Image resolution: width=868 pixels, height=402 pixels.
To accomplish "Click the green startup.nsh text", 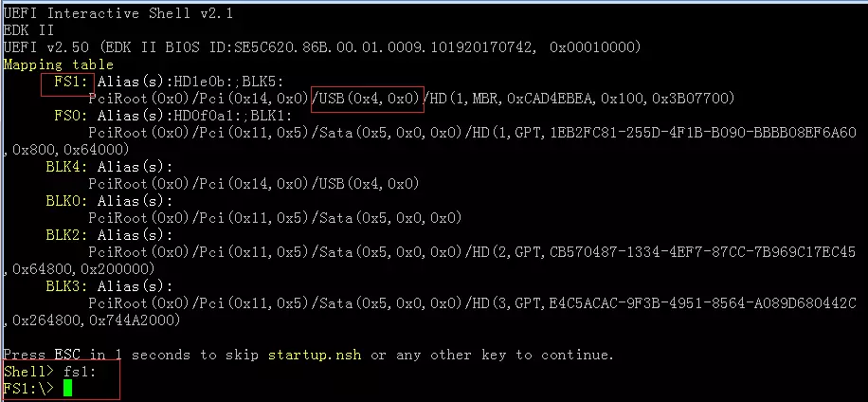I will [316, 355].
